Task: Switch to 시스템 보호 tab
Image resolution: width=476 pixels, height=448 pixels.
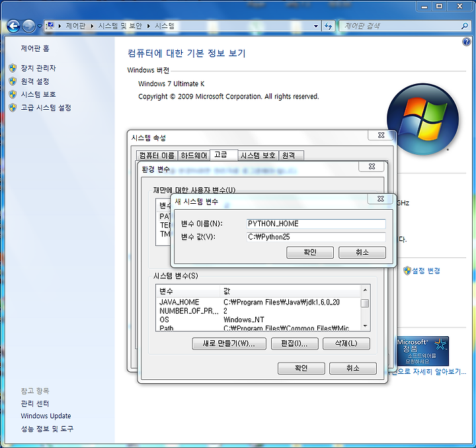Action: (x=258, y=156)
